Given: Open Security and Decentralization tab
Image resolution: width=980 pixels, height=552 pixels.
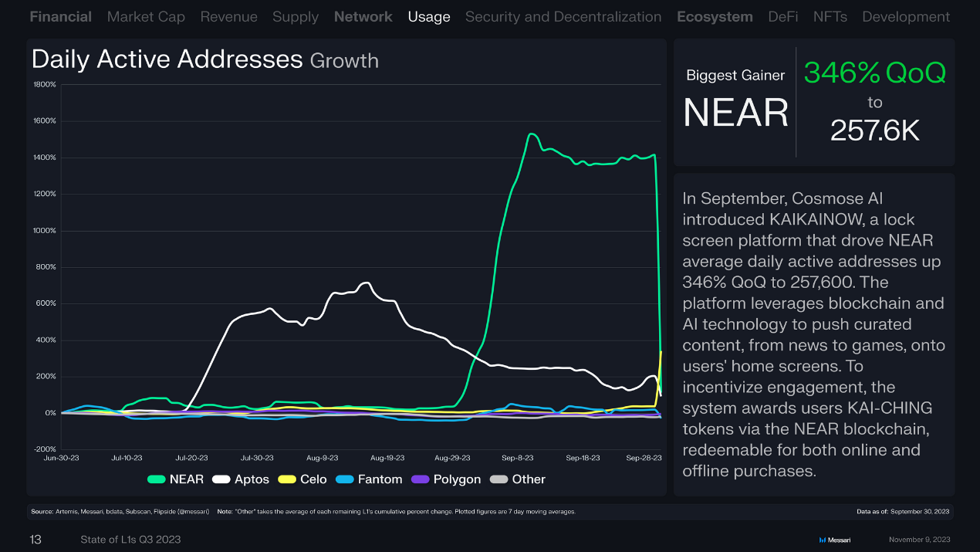Looking at the screenshot, I should (563, 16).
